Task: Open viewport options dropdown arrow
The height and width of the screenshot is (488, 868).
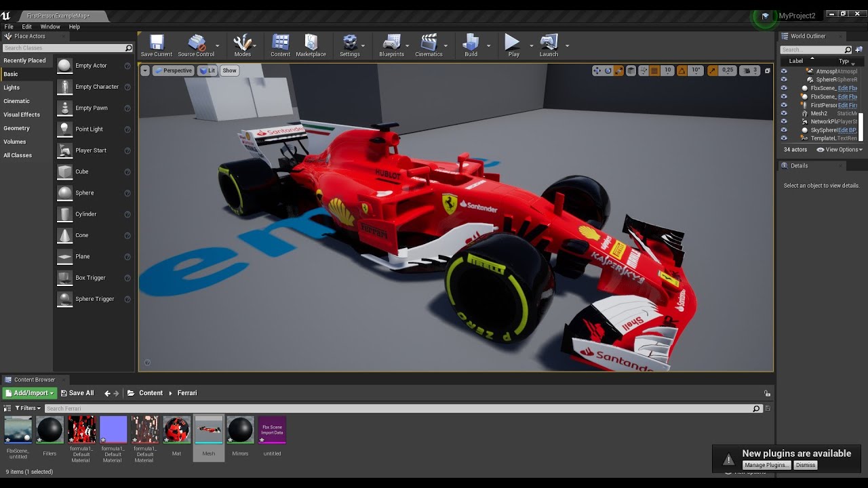Action: click(x=144, y=70)
